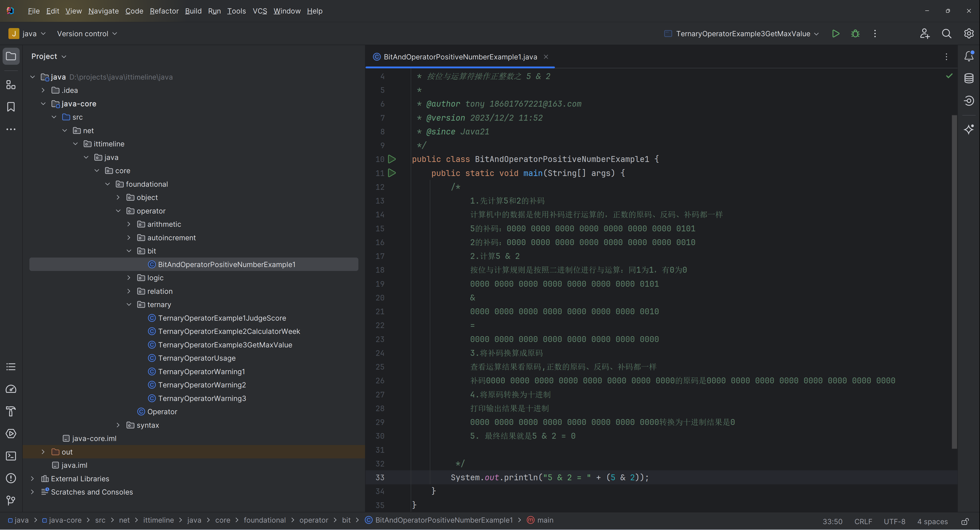Select TernaryOperatorWarning2 class in tree
The image size is (980, 530).
pyautogui.click(x=202, y=385)
